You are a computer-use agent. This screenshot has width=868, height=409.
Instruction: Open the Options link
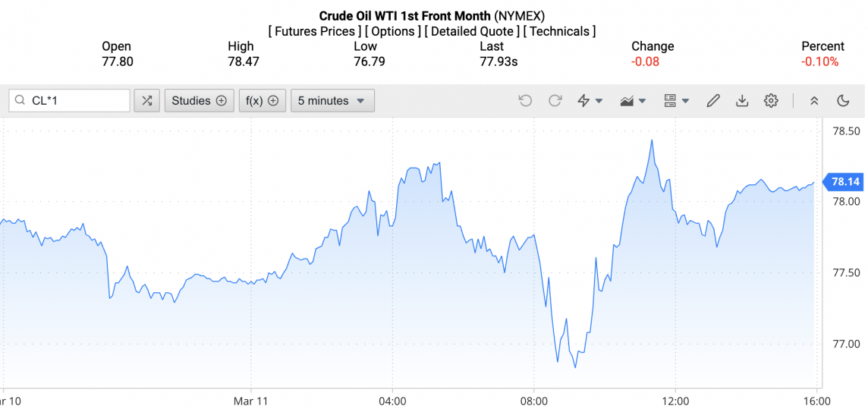coord(392,31)
